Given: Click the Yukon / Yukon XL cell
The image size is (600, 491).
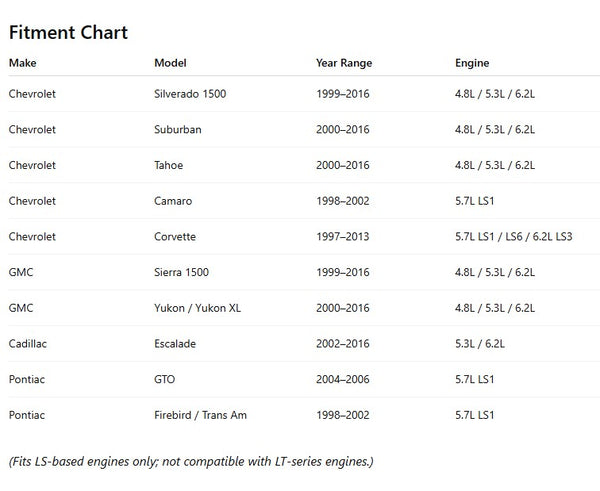Looking at the screenshot, I should coord(197,308).
